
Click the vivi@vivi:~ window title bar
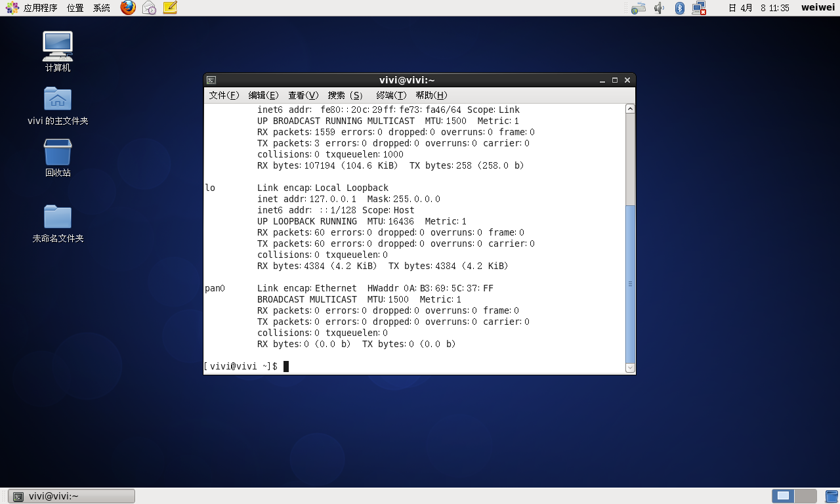pyautogui.click(x=407, y=80)
